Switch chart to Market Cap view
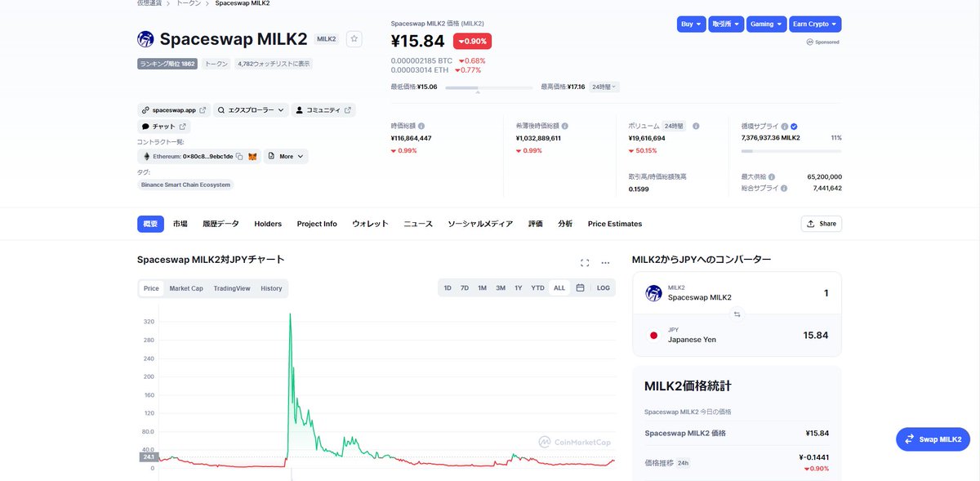The image size is (980, 481). (186, 288)
